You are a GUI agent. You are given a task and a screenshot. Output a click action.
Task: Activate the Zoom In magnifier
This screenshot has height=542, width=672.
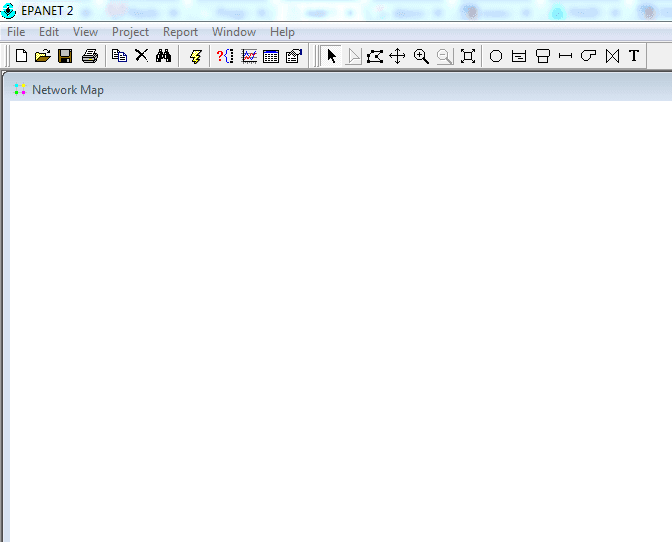click(x=421, y=56)
